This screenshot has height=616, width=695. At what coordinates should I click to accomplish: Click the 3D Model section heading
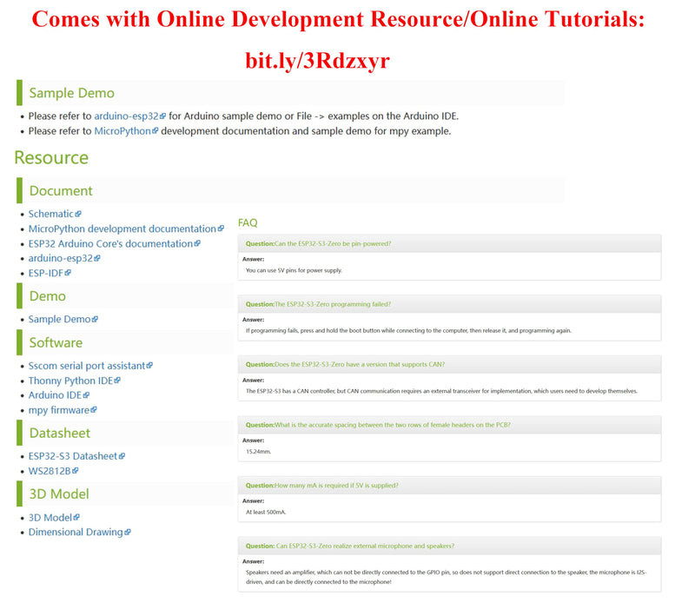(59, 493)
